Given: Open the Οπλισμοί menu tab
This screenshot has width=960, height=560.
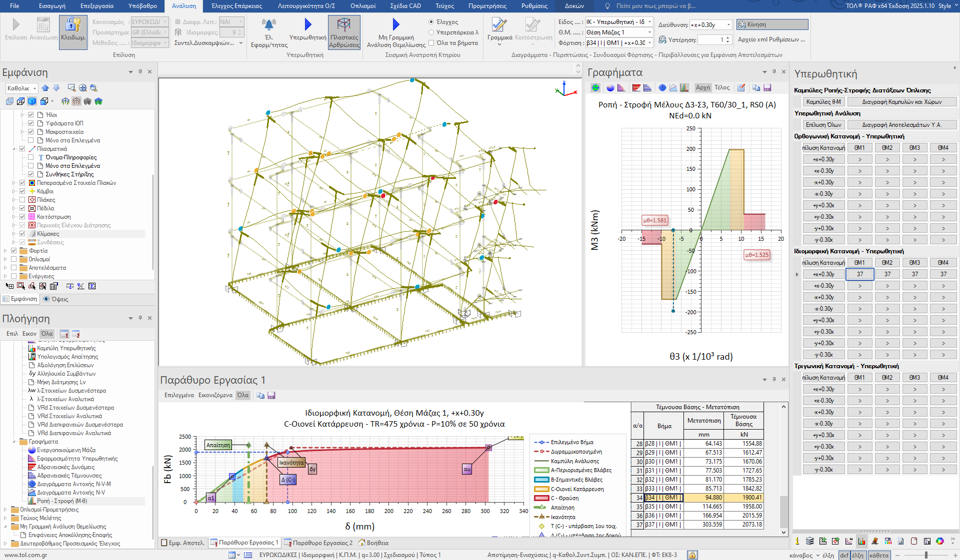Looking at the screenshot, I should click(362, 6).
